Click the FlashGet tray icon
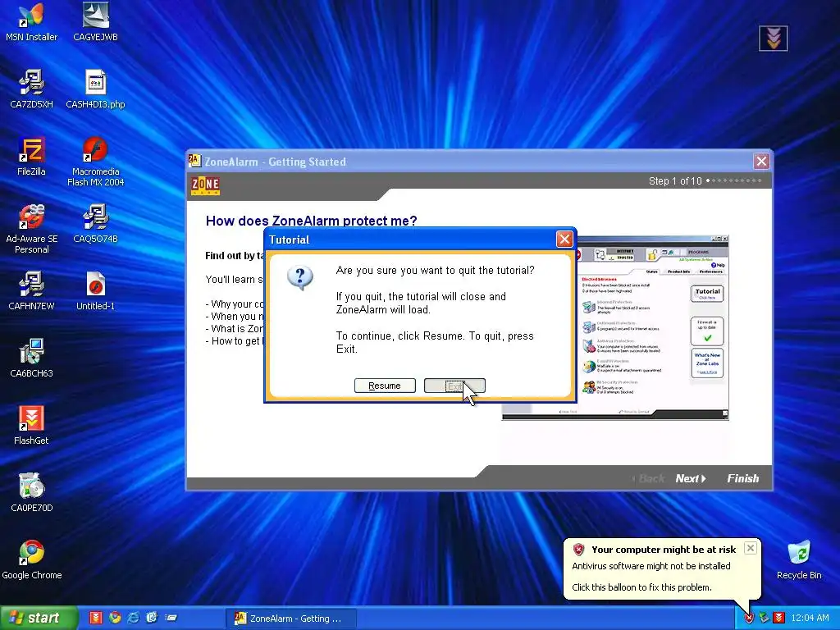 [779, 618]
